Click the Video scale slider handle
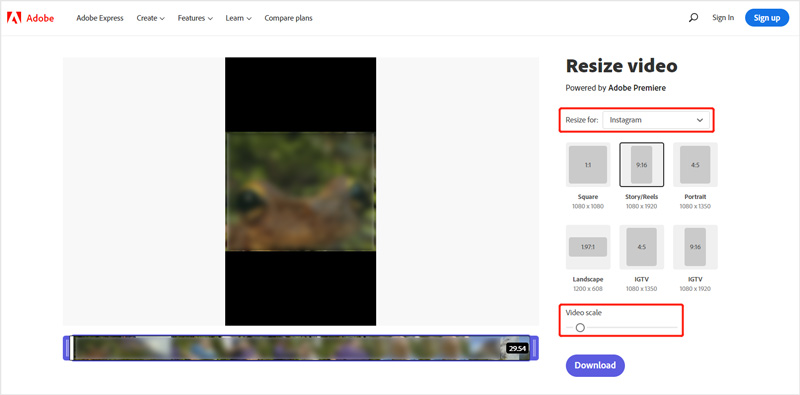Viewport: 800px width, 395px height. (x=580, y=328)
